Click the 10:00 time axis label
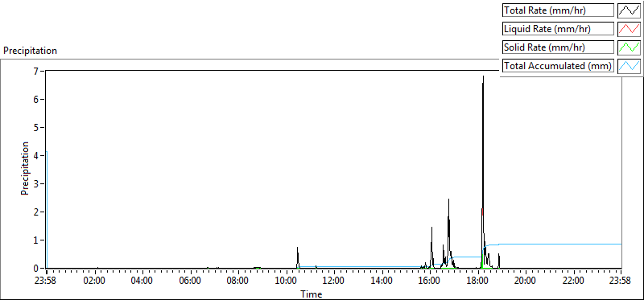Screen dimensions: 644x300 (286, 282)
